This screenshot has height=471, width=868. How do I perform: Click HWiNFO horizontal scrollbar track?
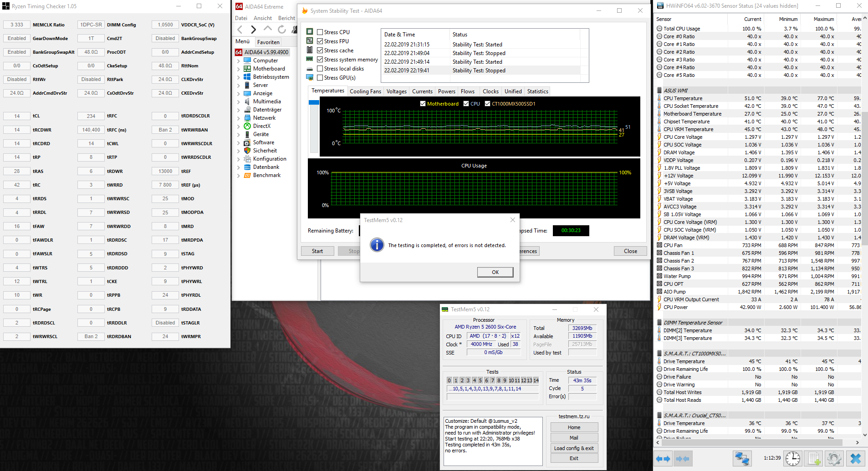(x=757, y=442)
